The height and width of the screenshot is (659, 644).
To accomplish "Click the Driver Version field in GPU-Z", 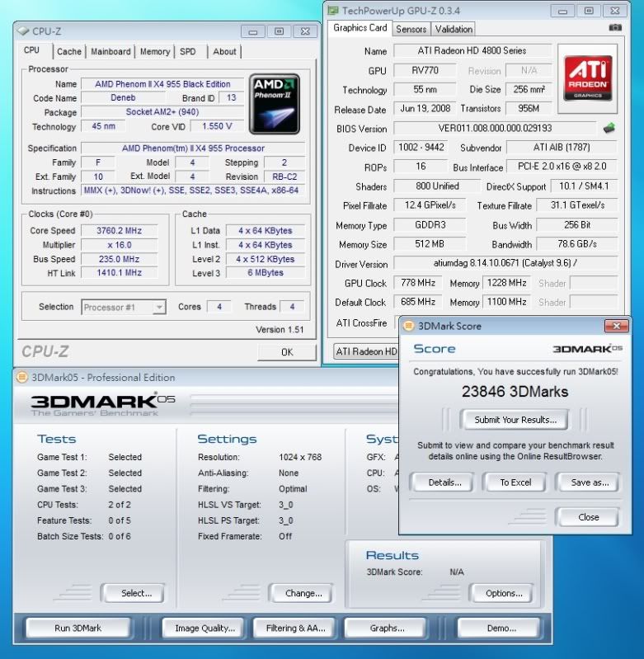I will point(505,263).
